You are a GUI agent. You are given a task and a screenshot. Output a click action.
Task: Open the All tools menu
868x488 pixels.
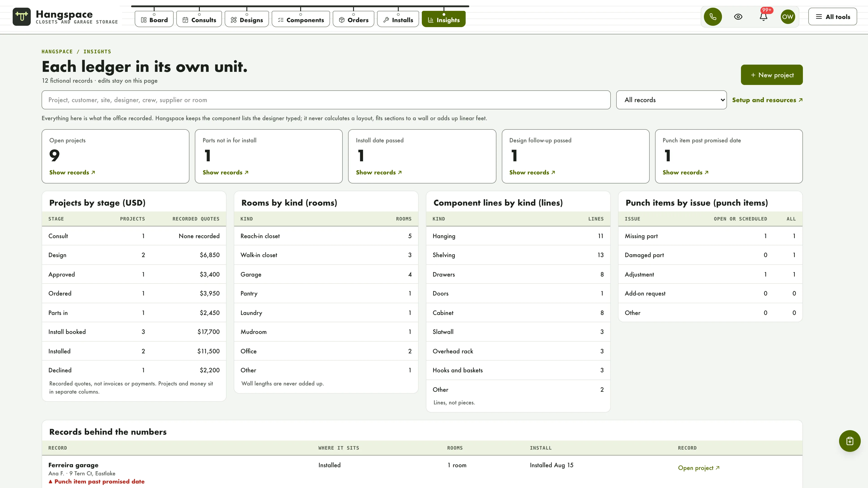[x=833, y=16]
